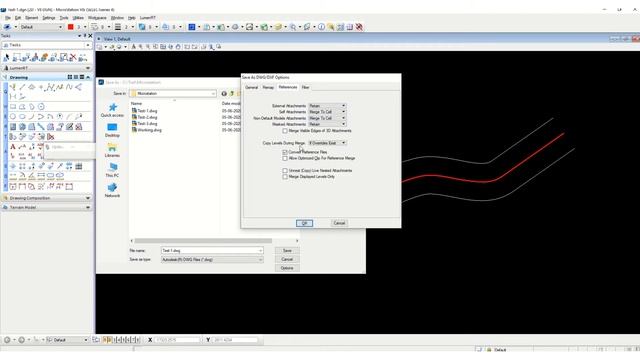Viewport: 640px width, 360px height.
Task: Click the Options button in Save As dialog
Action: pyautogui.click(x=287, y=268)
